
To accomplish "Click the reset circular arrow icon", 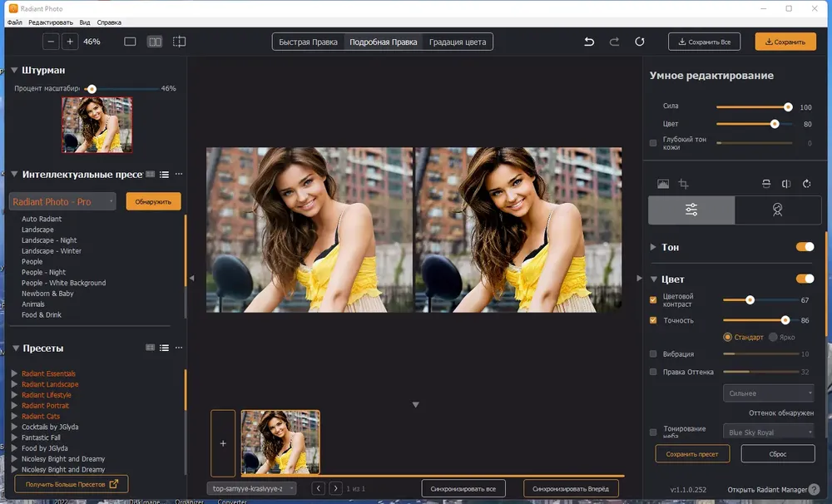I will click(x=639, y=42).
